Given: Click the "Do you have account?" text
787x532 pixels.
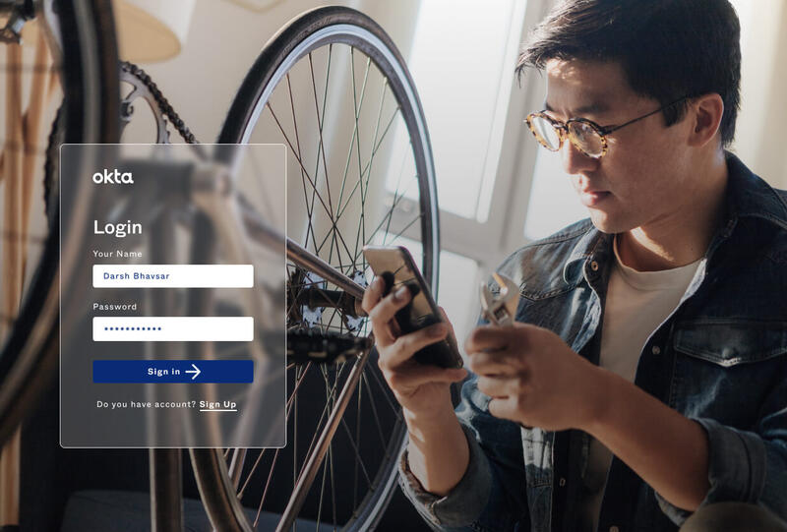Looking at the screenshot, I should coord(146,404).
